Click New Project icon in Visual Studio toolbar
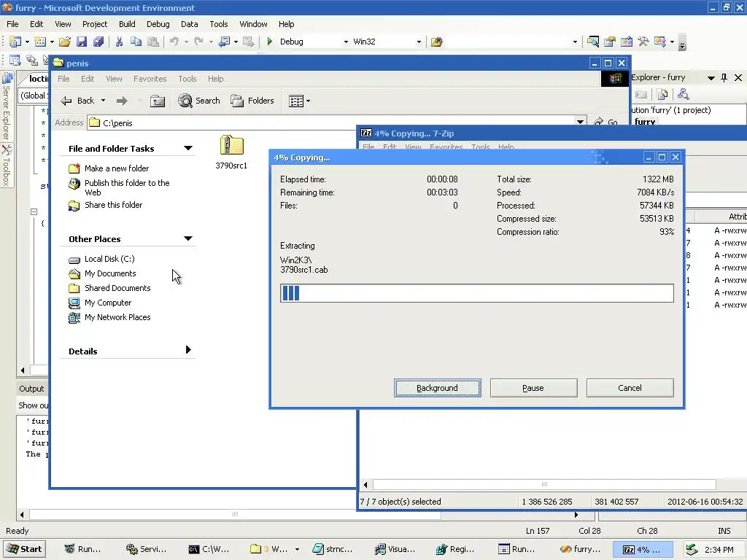This screenshot has height=560, width=747. tap(15, 42)
